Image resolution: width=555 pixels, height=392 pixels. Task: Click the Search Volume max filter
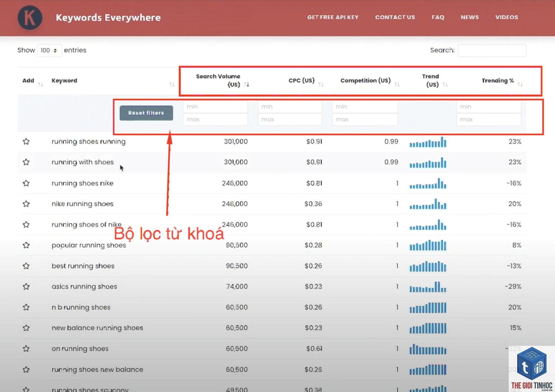click(x=215, y=119)
